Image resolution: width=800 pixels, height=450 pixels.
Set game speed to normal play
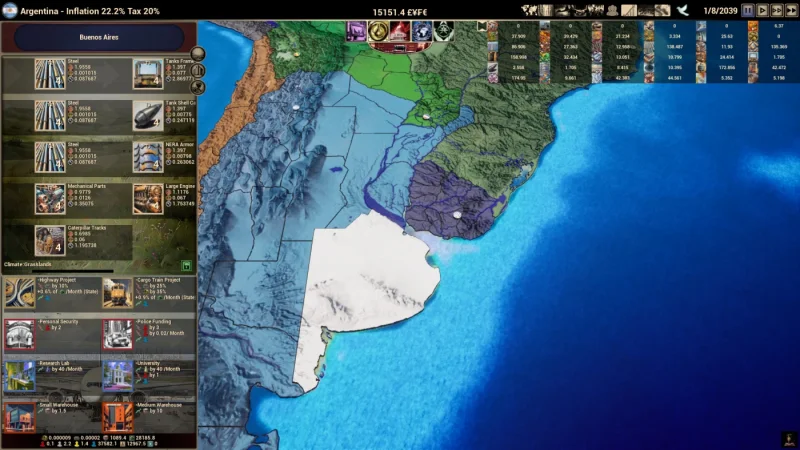762,10
